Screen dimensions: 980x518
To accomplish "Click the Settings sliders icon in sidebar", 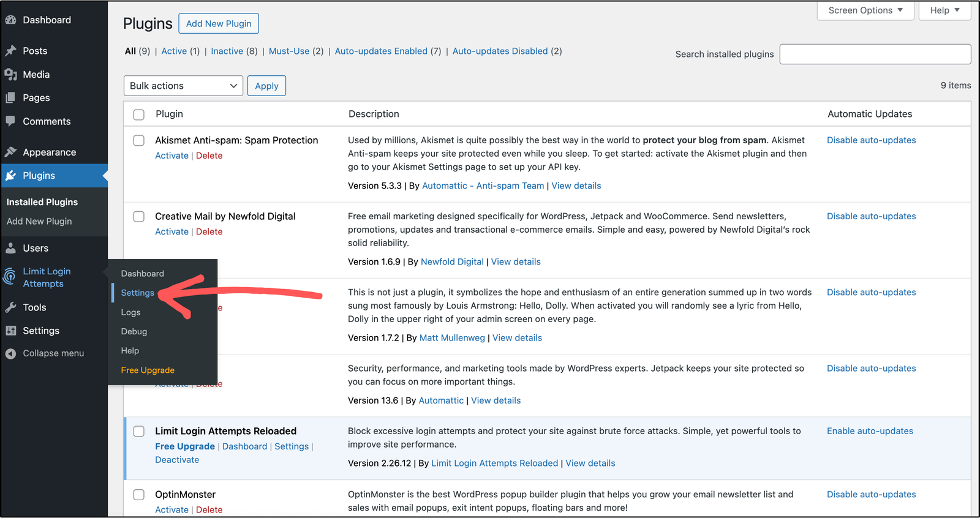I will pyautogui.click(x=10, y=331).
